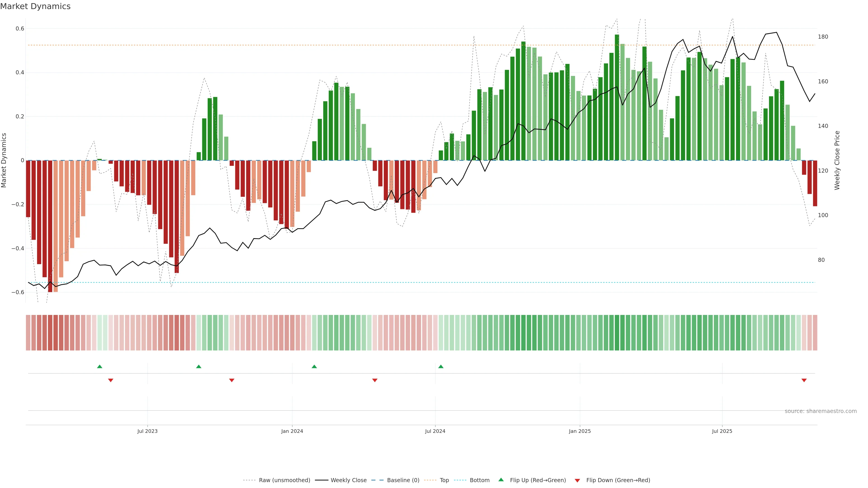
Task: Select the flip-down triangle before Jul 2024
Action: pos(375,380)
